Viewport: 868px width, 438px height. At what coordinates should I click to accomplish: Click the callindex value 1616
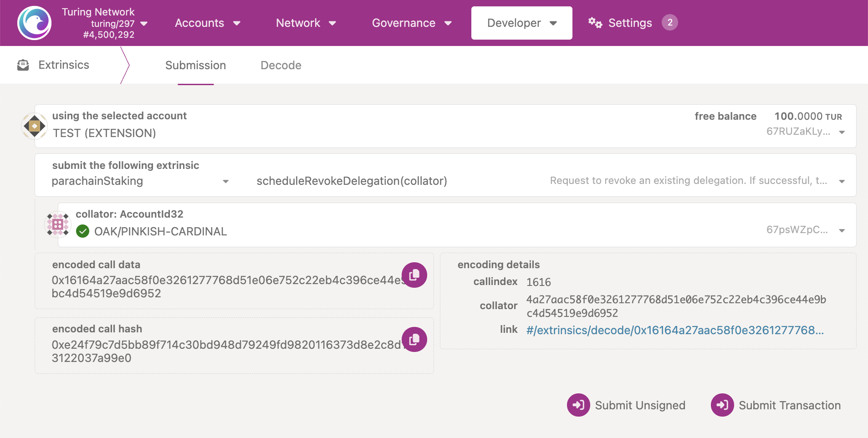(x=539, y=282)
